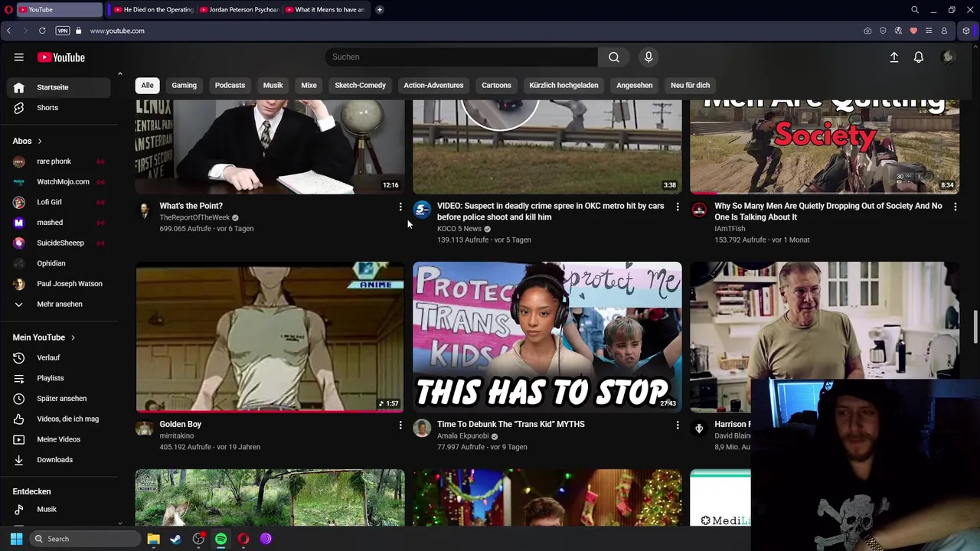Open the account avatar menu

[948, 57]
